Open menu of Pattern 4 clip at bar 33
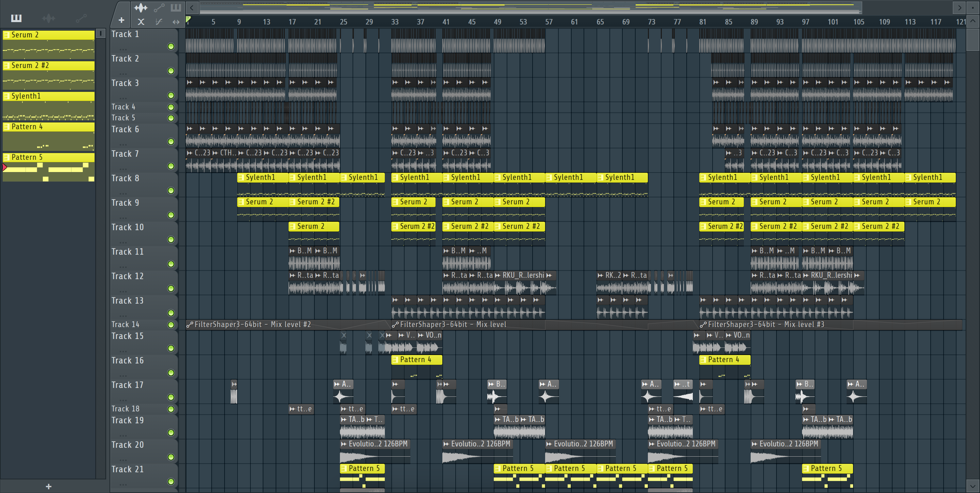980x493 pixels. pyautogui.click(x=395, y=360)
